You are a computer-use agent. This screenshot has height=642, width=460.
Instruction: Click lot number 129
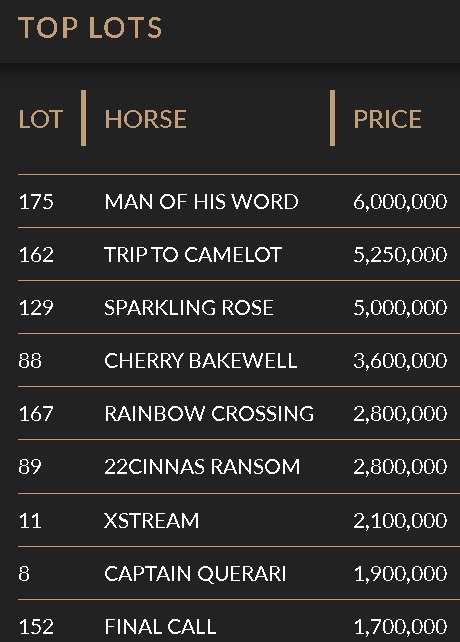coord(36,307)
